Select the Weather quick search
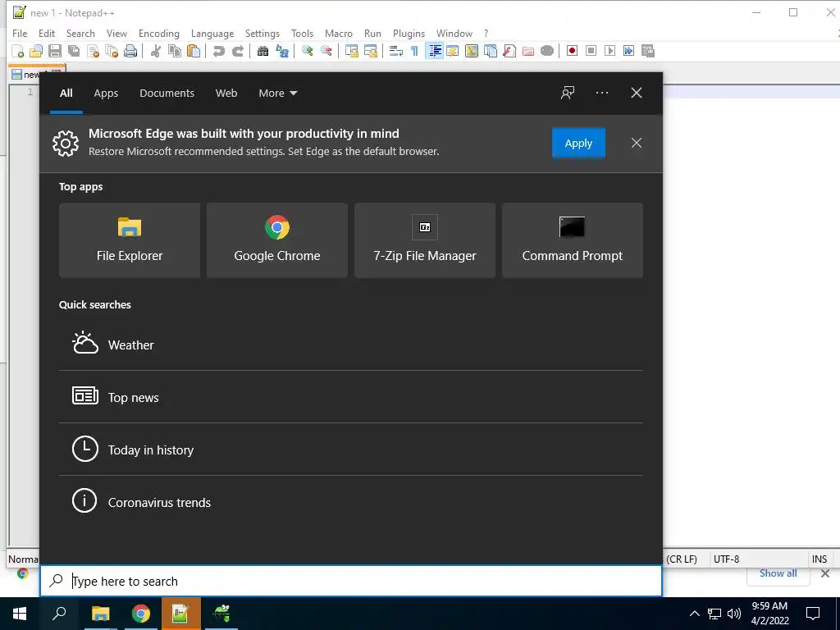This screenshot has height=630, width=840. 351,345
